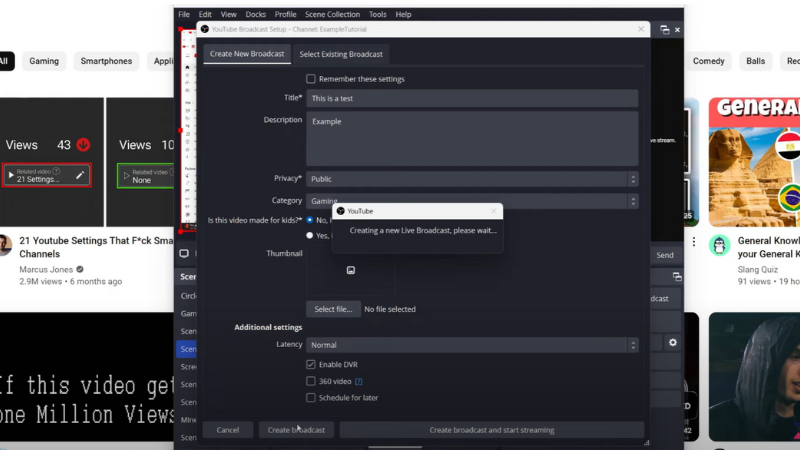Open the hooded man video thumbnail

[754, 377]
